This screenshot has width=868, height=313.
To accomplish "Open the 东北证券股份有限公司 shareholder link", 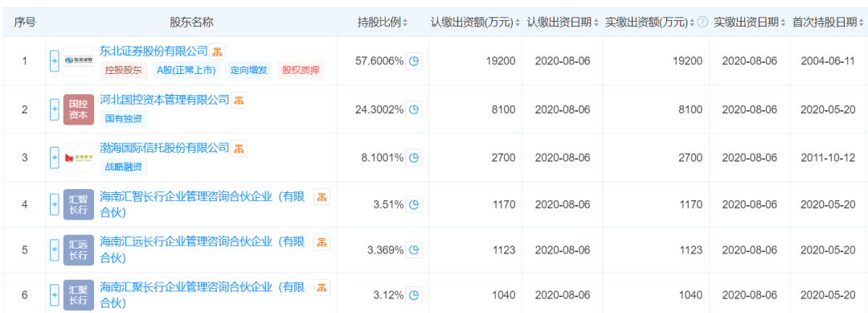I will pos(154,51).
